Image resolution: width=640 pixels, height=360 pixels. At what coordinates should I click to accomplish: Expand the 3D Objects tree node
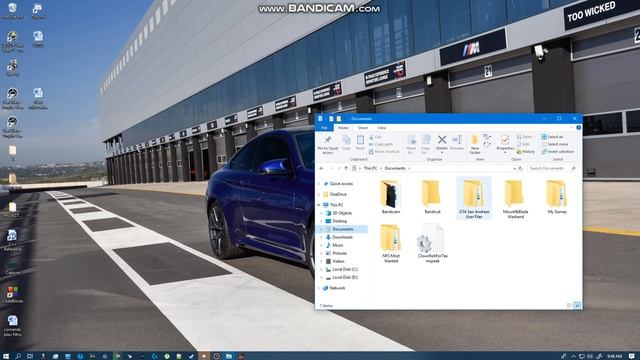(322, 213)
